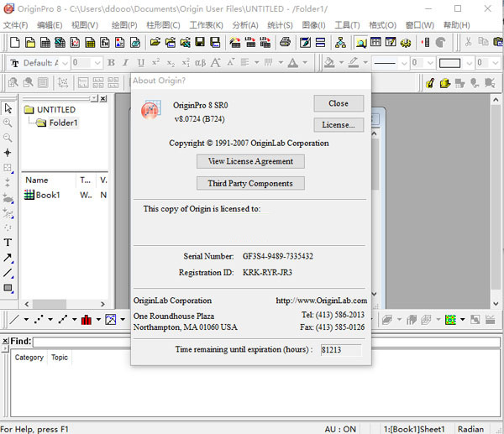Click the Print icon in toolbar
The width and height of the screenshot is (504, 434).
tap(286, 42)
